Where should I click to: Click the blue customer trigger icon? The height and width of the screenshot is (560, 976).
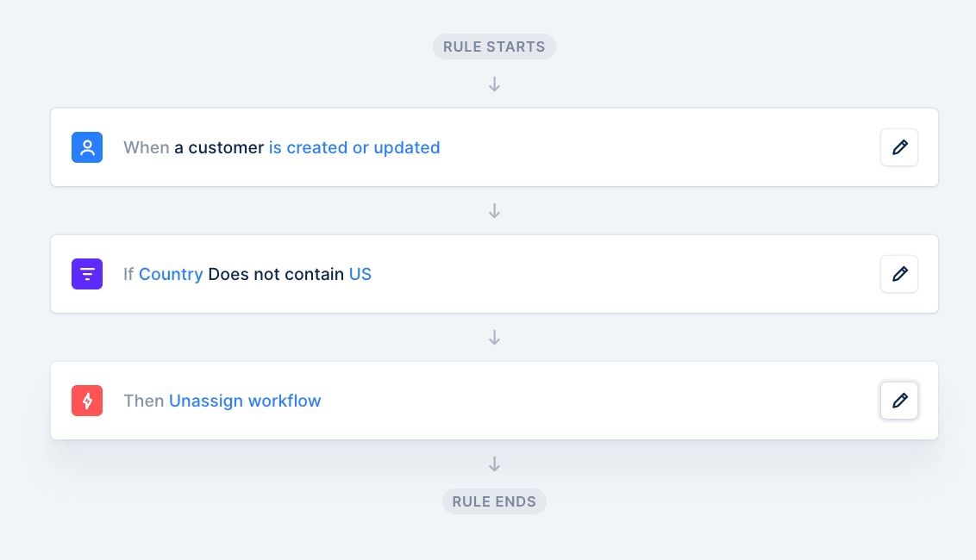[x=87, y=147]
